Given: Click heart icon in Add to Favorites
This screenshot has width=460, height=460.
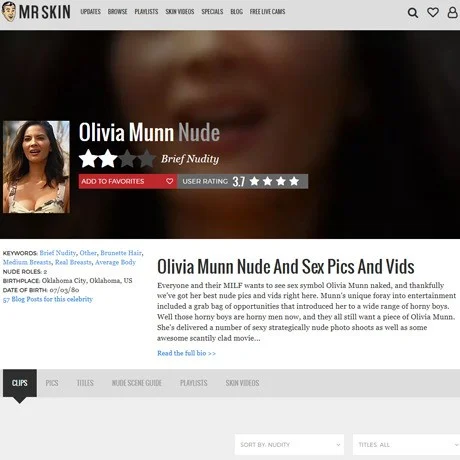Looking at the screenshot, I should [x=169, y=181].
